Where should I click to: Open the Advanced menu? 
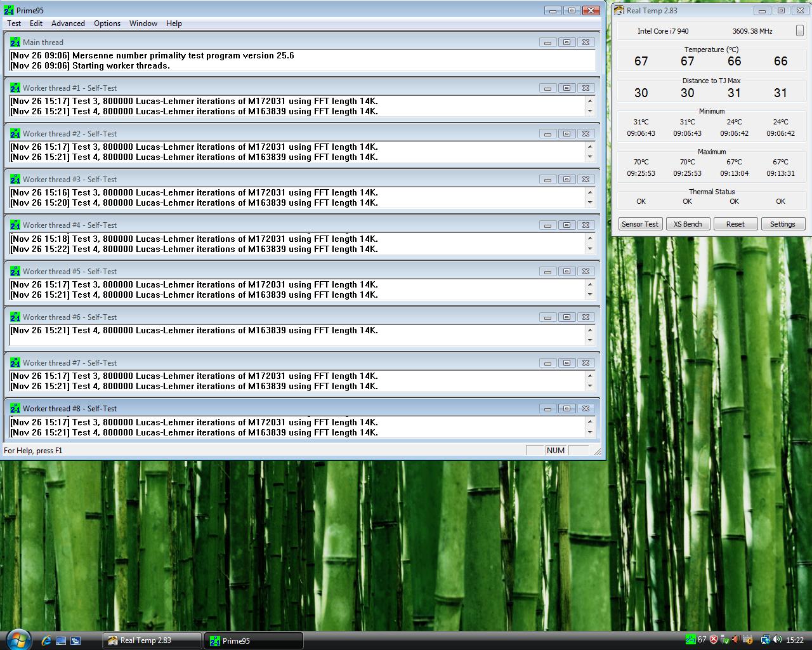coord(68,23)
